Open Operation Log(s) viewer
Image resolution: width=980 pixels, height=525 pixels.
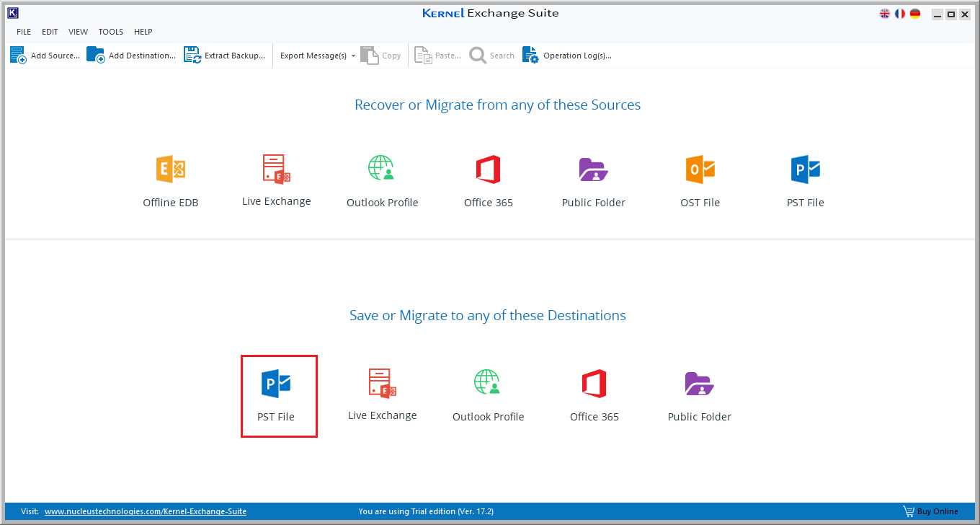567,56
